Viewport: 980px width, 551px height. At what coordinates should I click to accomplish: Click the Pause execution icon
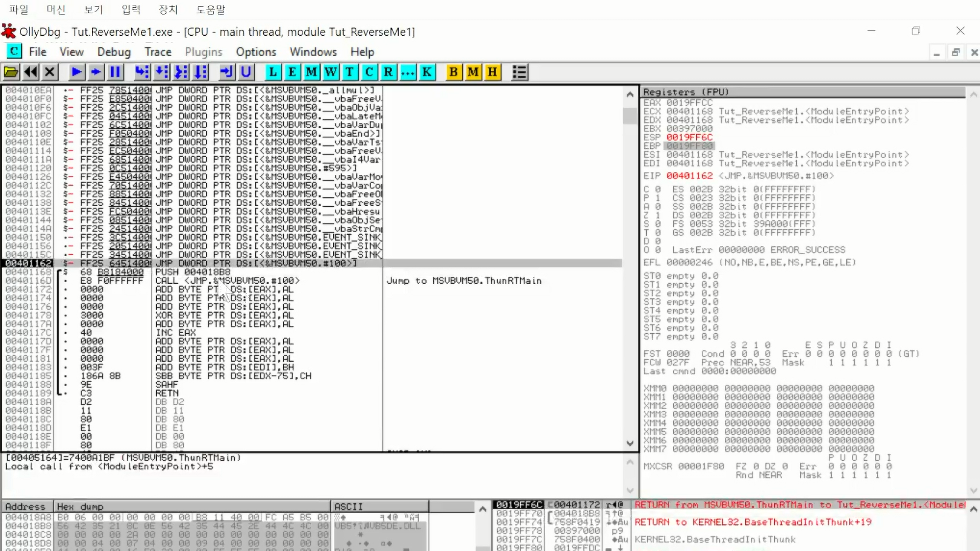(115, 72)
